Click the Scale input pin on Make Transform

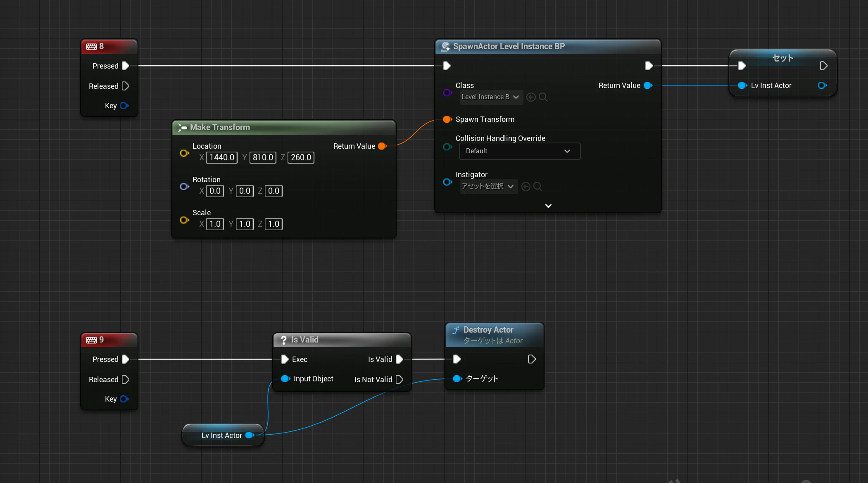click(x=184, y=220)
